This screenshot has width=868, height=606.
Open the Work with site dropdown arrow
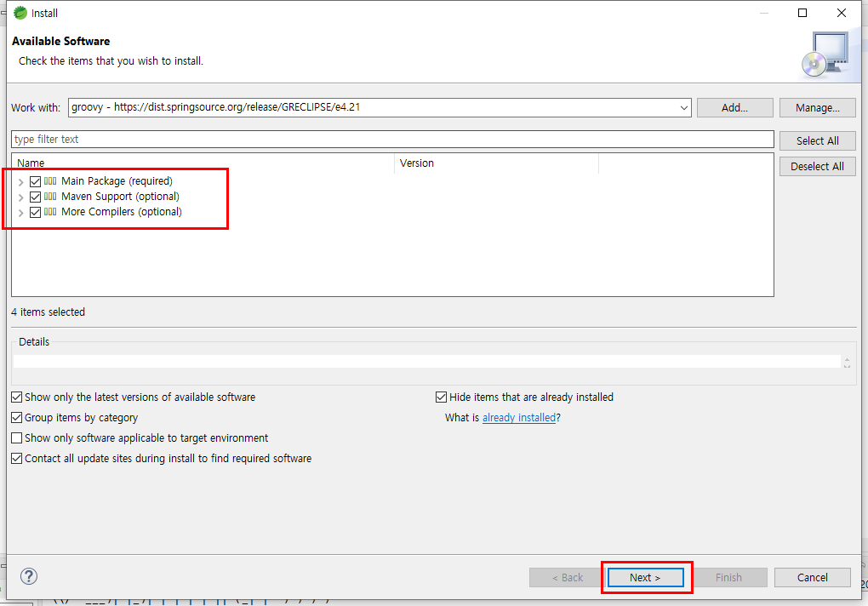tap(683, 108)
